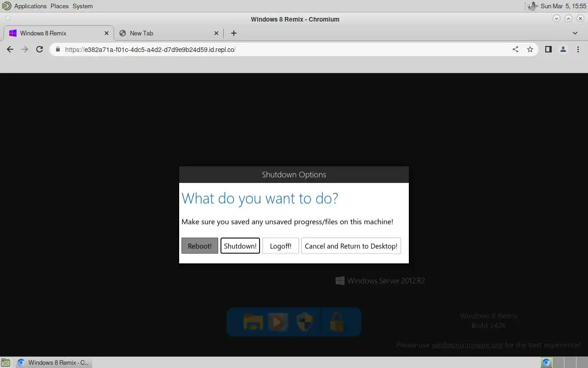The height and width of the screenshot is (368, 588).
Task: Open the file explorer folder icon
Action: tap(253, 322)
